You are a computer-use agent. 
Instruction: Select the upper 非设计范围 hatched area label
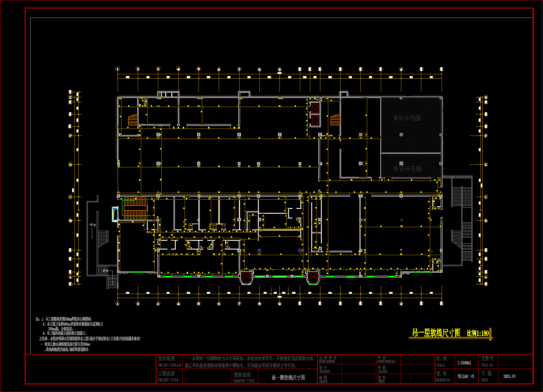(x=407, y=118)
